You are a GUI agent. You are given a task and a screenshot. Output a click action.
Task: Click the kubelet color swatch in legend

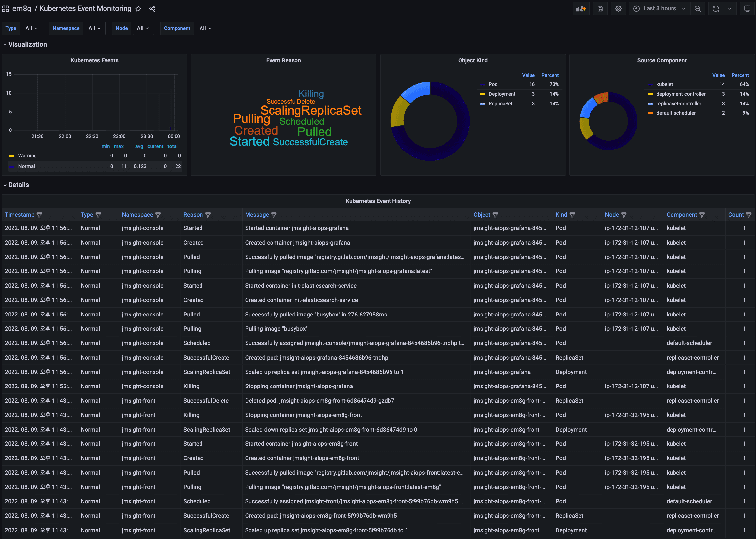point(650,85)
